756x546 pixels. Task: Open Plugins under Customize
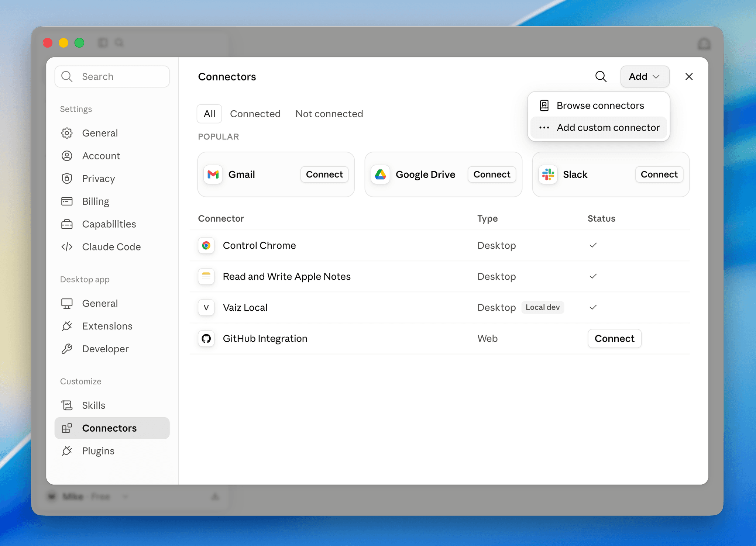(112, 451)
